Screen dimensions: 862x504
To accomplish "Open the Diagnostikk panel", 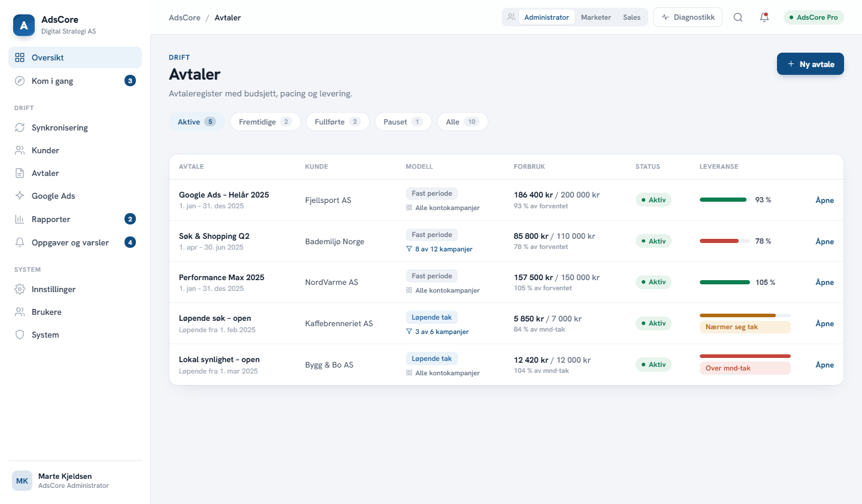I will point(688,17).
